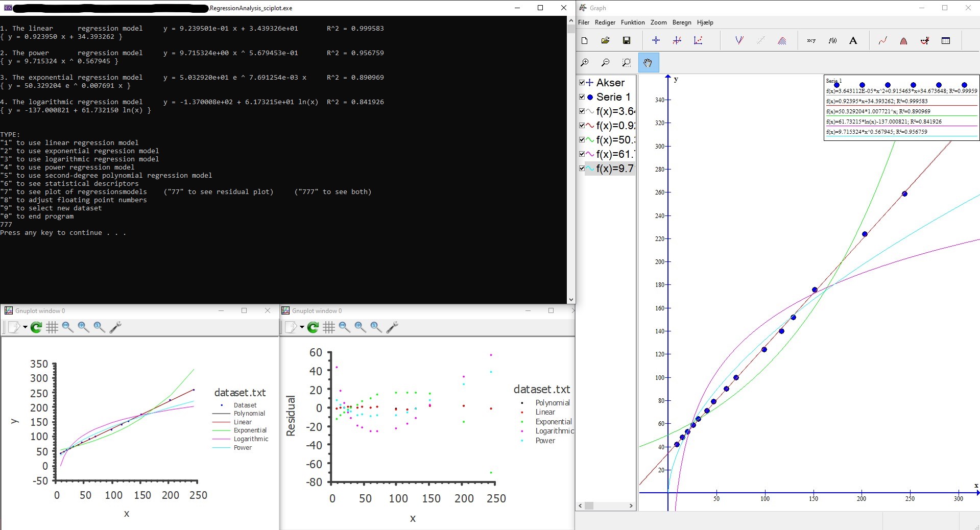Click the f(t) custom functions icon

[832, 41]
